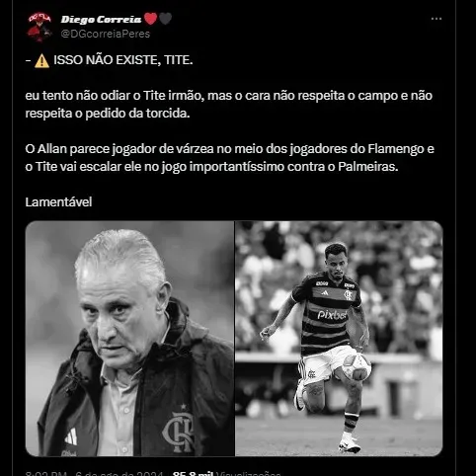Image resolution: width=476 pixels, height=476 pixels.
Task: Click the 85,8 mil Visualizações count
Action: [x=227, y=473]
